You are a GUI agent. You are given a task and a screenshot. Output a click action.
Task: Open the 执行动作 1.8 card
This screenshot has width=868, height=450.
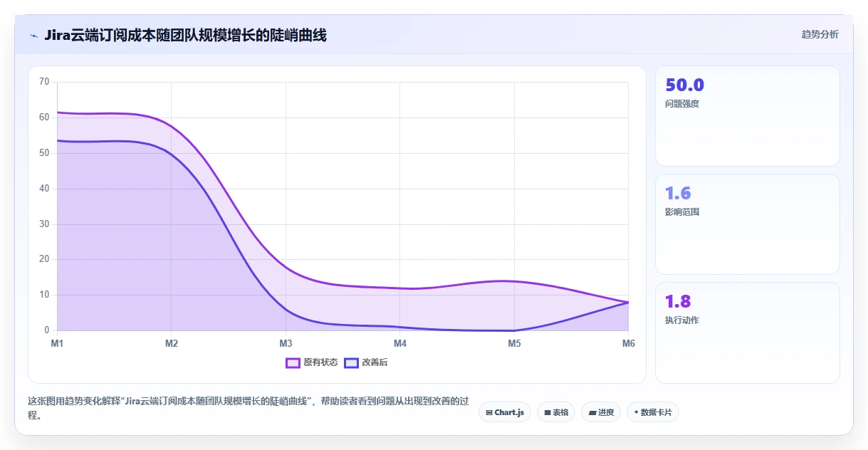[x=748, y=333]
